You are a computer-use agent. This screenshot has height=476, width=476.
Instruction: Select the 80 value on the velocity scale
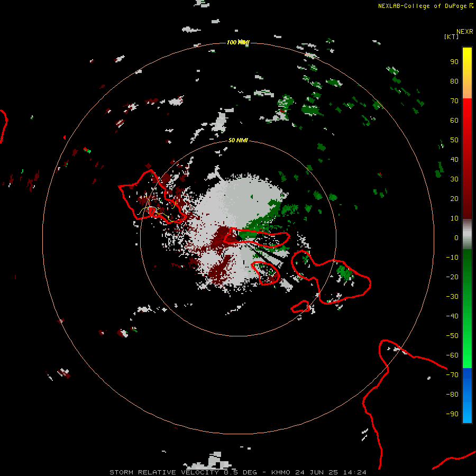[x=454, y=81]
